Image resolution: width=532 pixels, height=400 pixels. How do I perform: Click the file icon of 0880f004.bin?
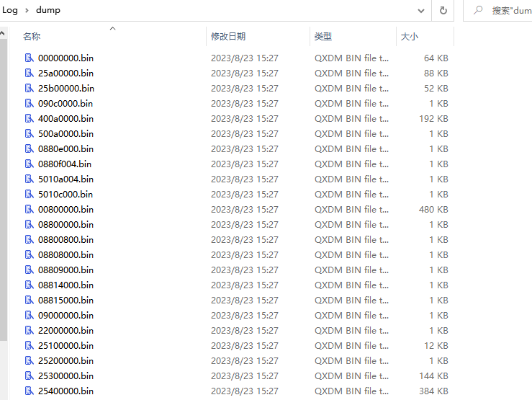pos(30,164)
